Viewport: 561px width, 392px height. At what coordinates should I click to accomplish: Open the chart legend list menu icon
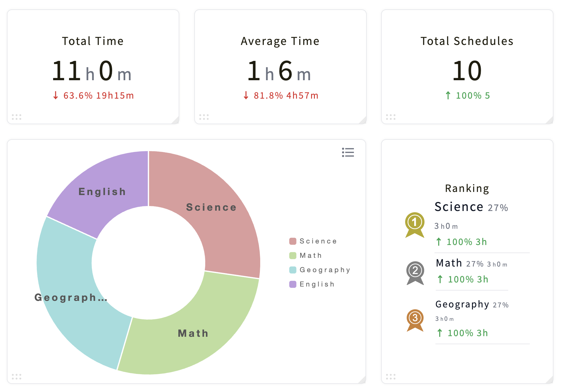[348, 152]
